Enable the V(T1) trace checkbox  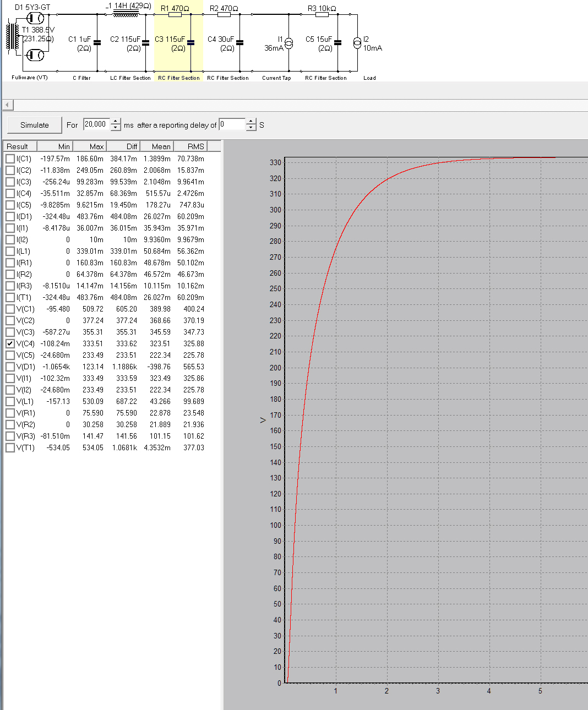click(10, 447)
